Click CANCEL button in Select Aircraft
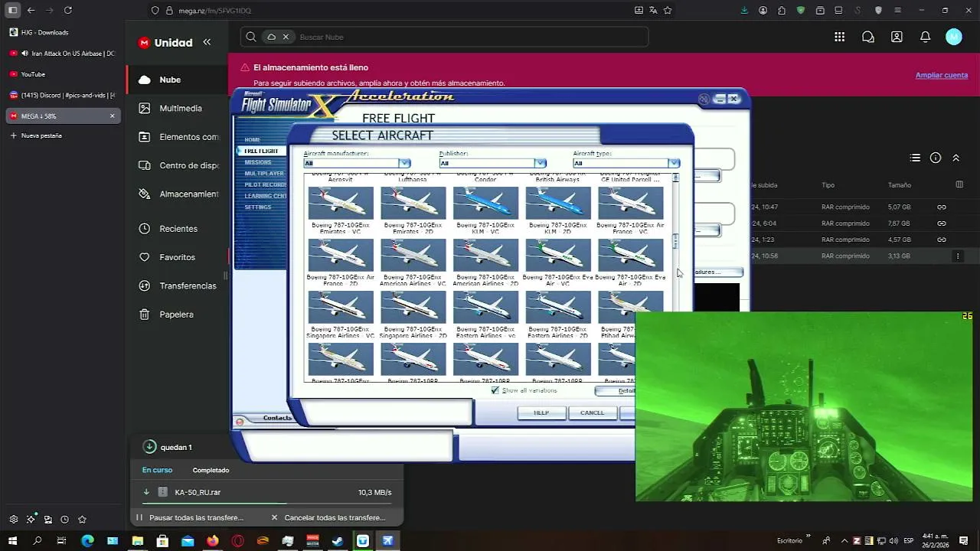 pyautogui.click(x=592, y=412)
